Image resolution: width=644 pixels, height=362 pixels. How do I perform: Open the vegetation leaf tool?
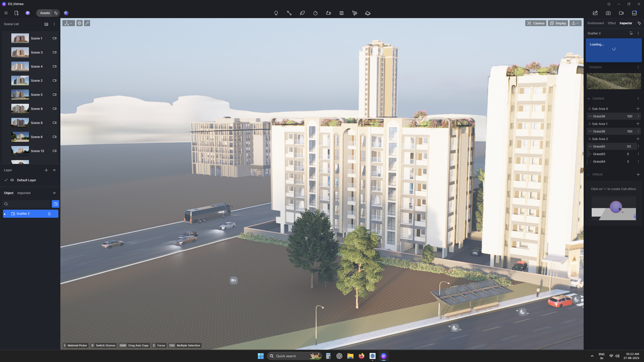pyautogui.click(x=302, y=13)
